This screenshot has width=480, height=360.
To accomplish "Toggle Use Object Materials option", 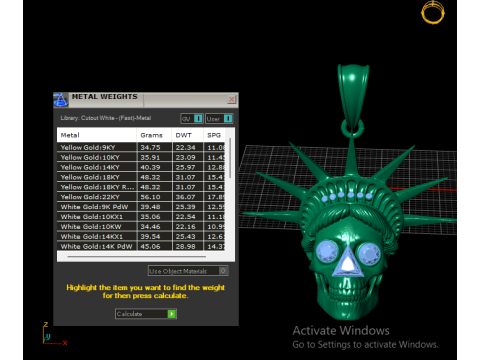I will 188,271.
